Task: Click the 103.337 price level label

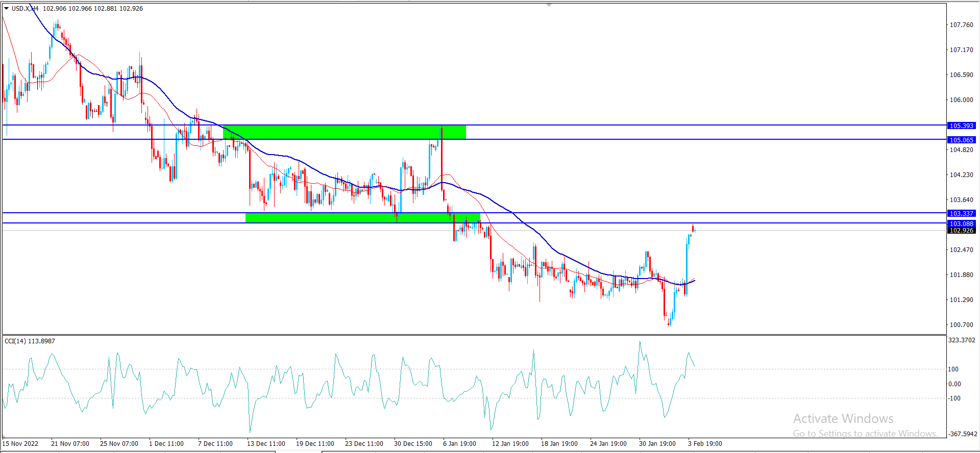Action: point(961,213)
